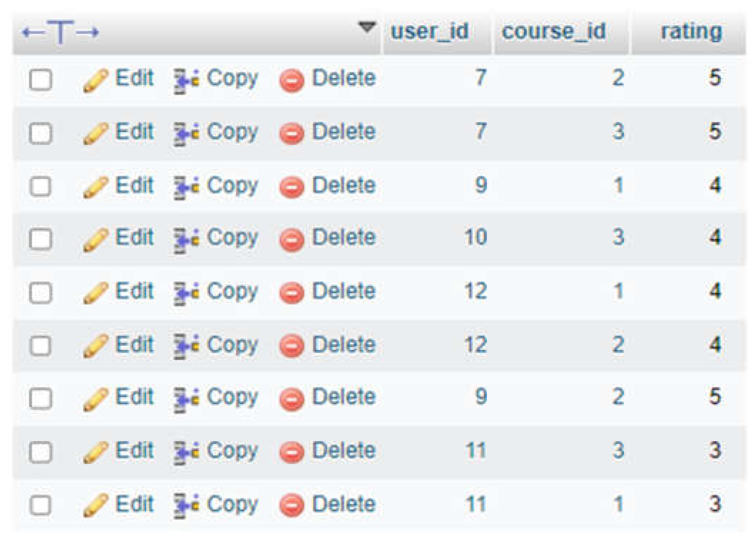The image size is (756, 540).
Task: Click the Copy icon in the user 9 course 1 row
Action: click(x=186, y=188)
